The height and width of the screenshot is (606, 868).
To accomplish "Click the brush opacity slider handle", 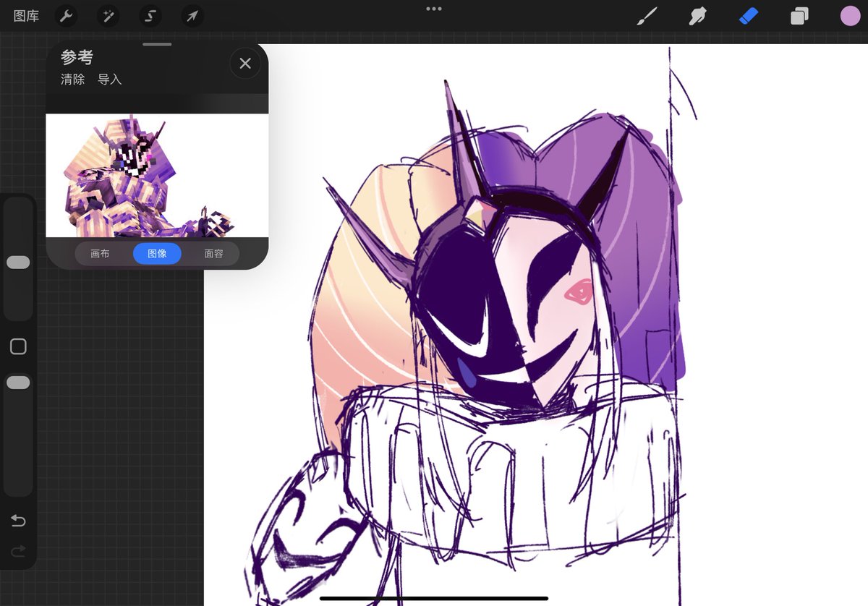I will pyautogui.click(x=18, y=383).
